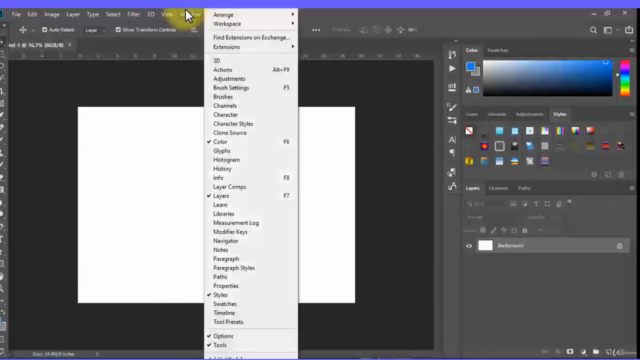Expand the Arrange submenu
640x360 pixels.
click(251, 15)
